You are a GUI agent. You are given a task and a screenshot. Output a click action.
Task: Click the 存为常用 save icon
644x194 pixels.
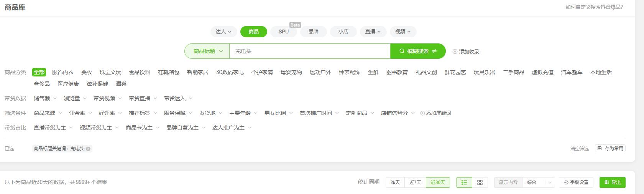coord(600,148)
